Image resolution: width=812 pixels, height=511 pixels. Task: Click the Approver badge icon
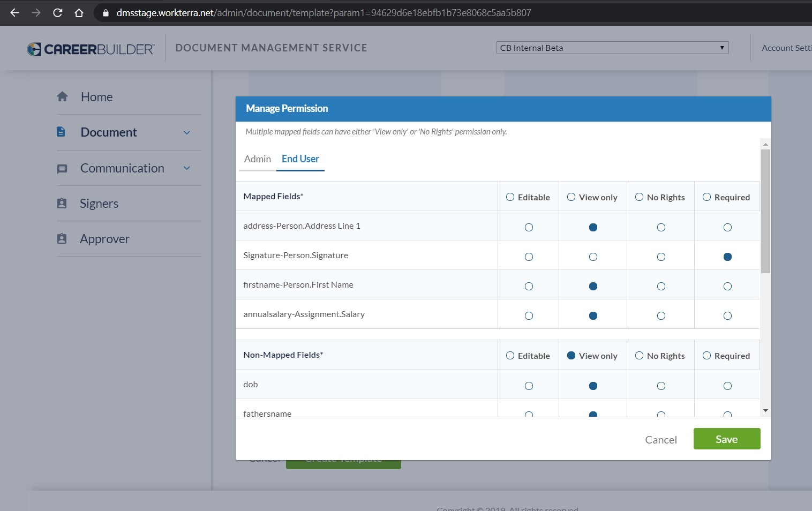pos(62,238)
